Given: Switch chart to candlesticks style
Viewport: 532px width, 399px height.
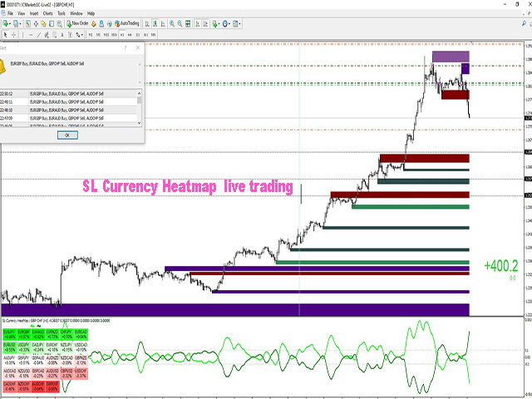Looking at the screenshot, I should pos(155,24).
